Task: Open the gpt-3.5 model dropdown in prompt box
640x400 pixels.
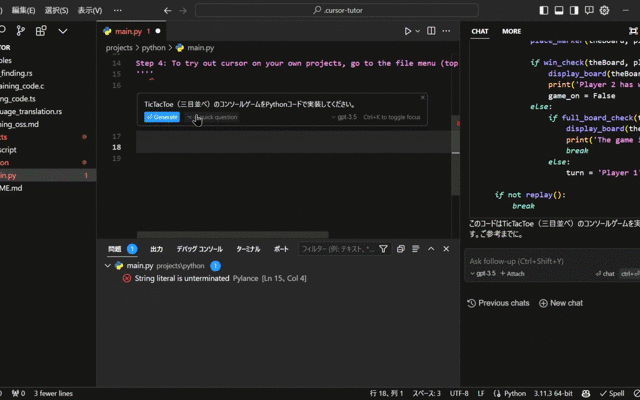Action: (x=344, y=117)
